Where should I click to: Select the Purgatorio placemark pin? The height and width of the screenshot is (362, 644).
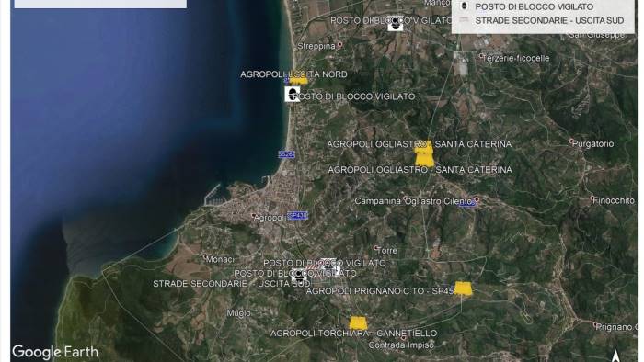pyautogui.click(x=571, y=141)
